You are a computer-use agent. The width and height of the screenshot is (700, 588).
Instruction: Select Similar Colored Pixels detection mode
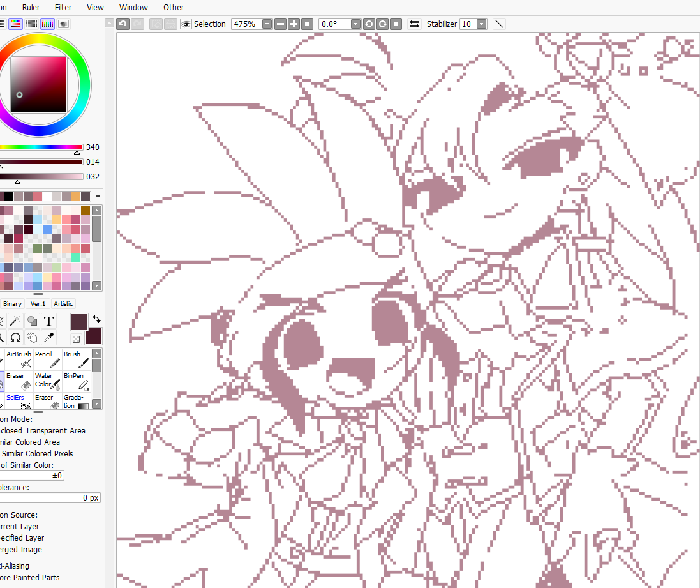point(38,453)
